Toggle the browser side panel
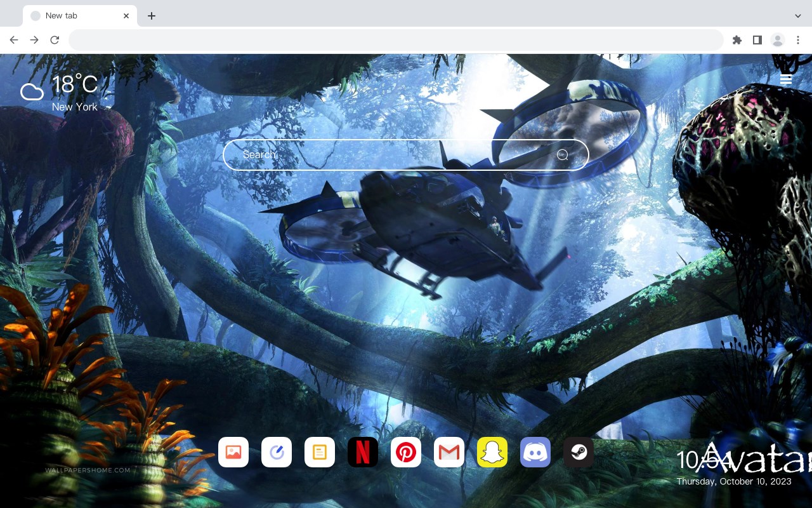812x508 pixels. [757, 40]
